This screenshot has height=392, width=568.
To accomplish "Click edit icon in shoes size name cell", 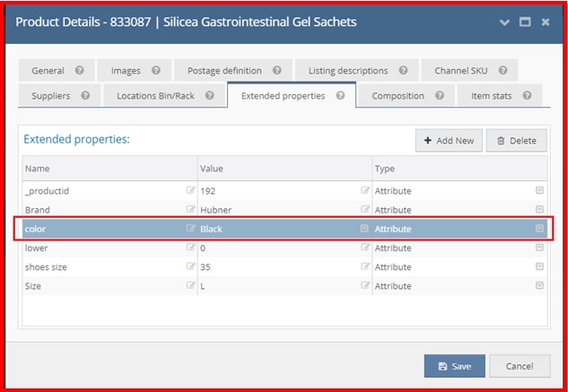I will [190, 267].
